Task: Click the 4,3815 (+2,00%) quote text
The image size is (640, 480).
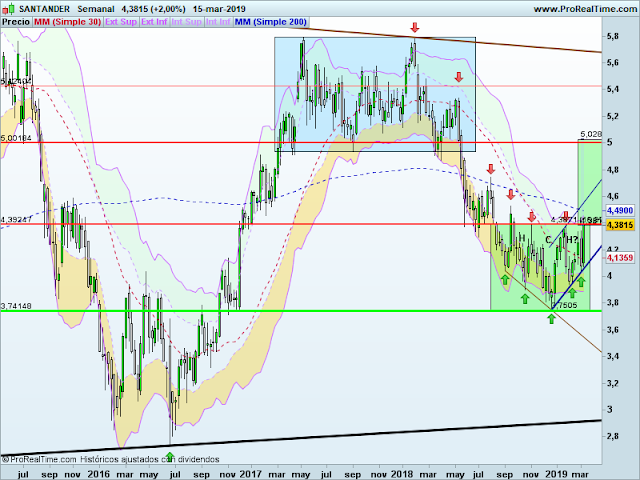Action: (x=153, y=9)
